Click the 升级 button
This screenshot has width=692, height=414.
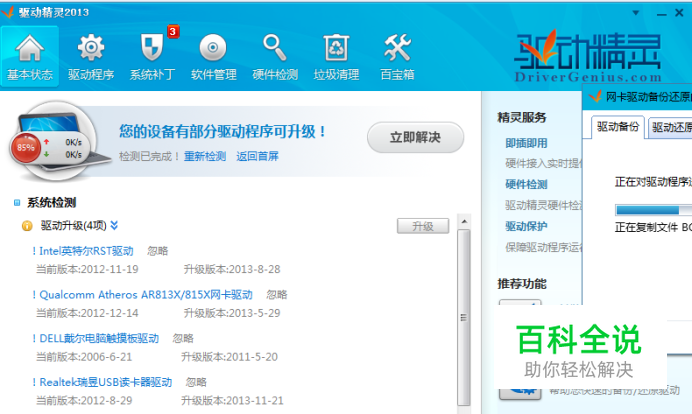pos(423,226)
